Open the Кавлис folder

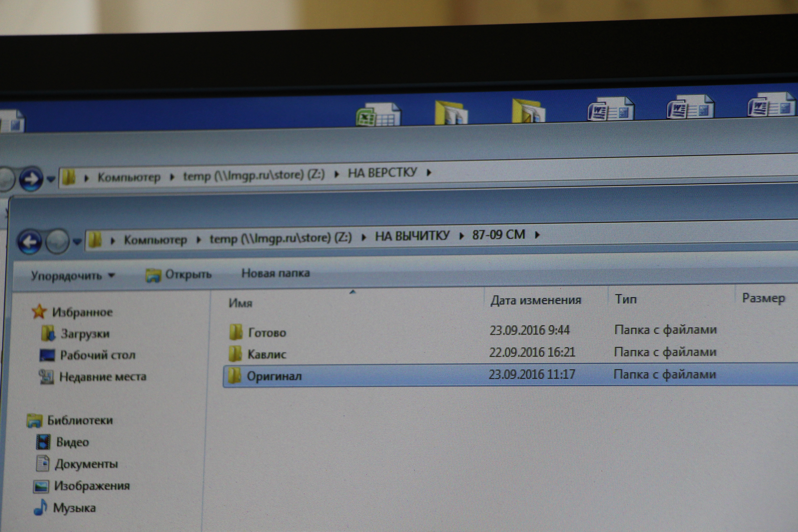(267, 354)
